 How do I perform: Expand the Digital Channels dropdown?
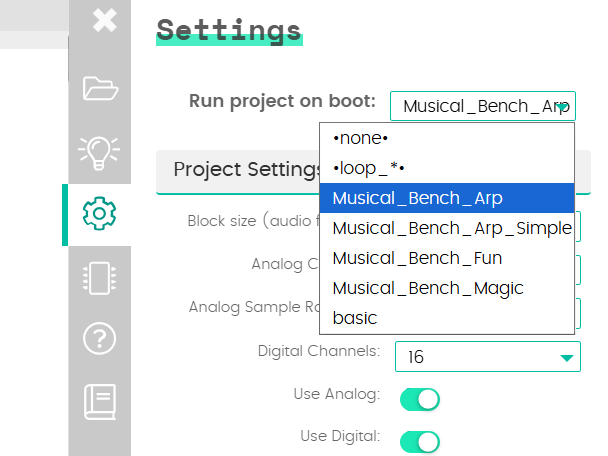tap(487, 356)
